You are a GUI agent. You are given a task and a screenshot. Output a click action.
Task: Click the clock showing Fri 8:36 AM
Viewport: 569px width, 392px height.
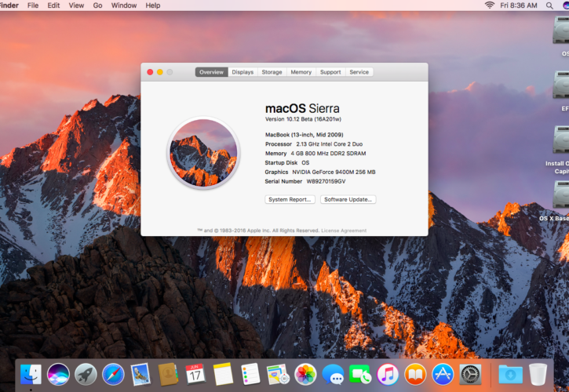click(519, 5)
